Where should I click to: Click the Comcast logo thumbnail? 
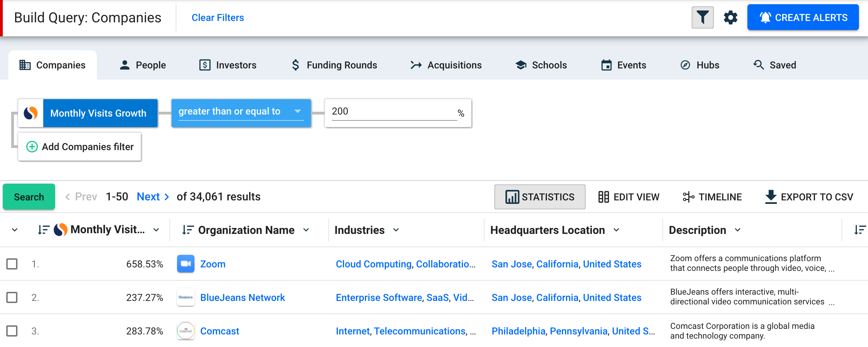click(185, 331)
